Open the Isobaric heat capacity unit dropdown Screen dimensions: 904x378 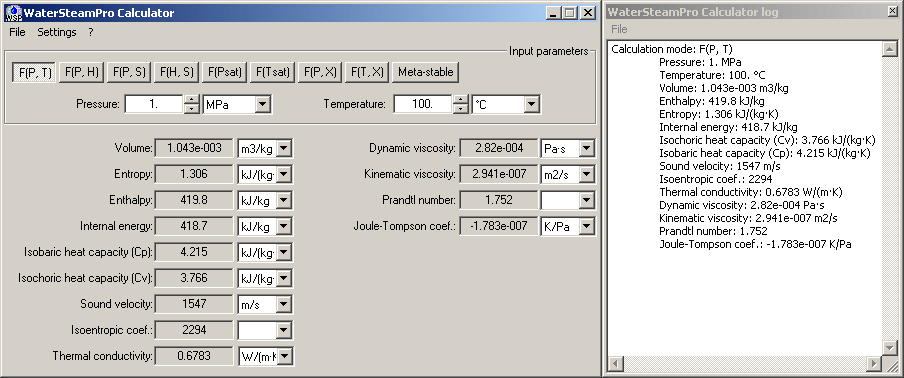point(284,252)
